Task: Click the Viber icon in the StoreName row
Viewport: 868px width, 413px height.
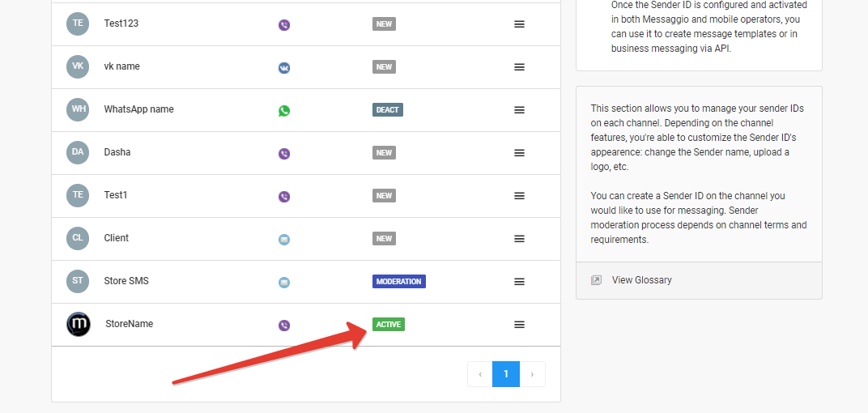Action: (284, 326)
